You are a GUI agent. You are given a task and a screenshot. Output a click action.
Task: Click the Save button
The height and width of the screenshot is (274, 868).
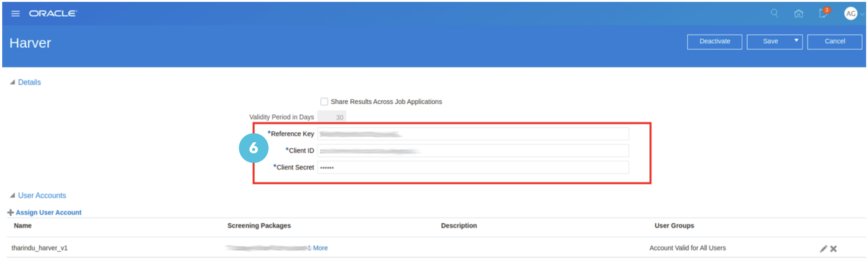(770, 41)
